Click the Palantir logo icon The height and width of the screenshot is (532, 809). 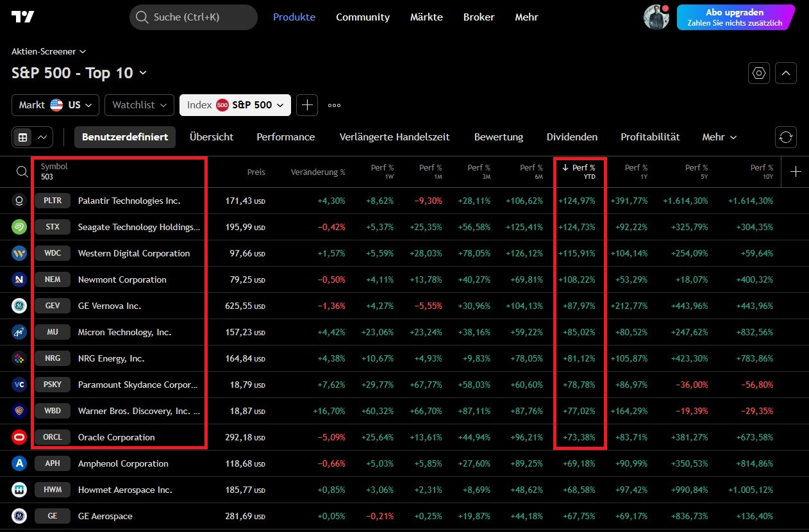[x=19, y=201]
